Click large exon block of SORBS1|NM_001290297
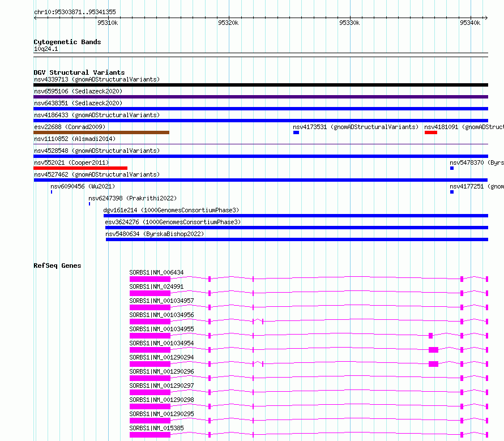Screen dimensions: 504x441 [150, 392]
